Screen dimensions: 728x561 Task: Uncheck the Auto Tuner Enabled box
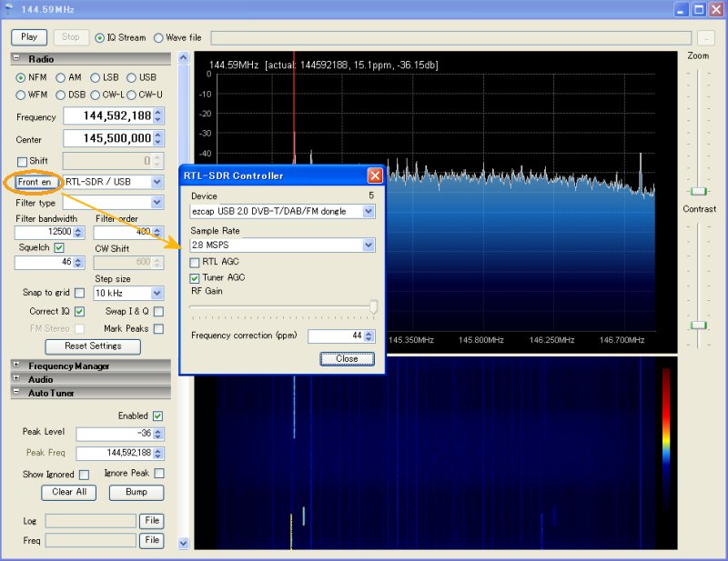[x=158, y=416]
